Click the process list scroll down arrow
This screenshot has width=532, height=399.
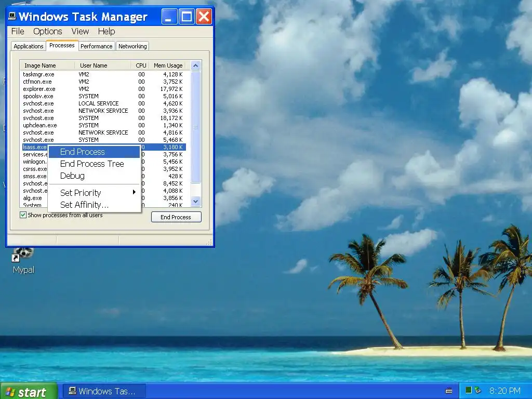click(x=196, y=201)
